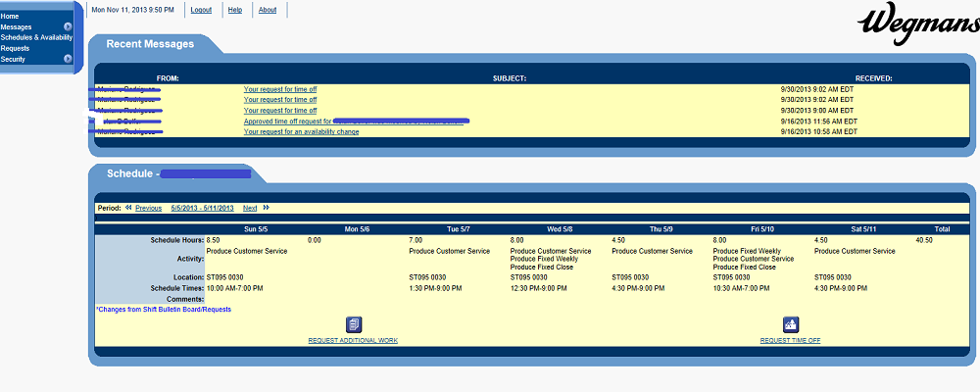Click the REQUEST ADDITIONAL WORK link
Viewport: 980px width, 392px height.
353,341
